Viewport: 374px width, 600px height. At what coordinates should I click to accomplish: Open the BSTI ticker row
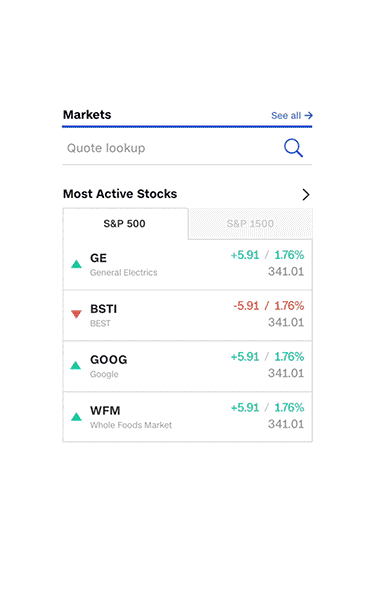(x=188, y=315)
